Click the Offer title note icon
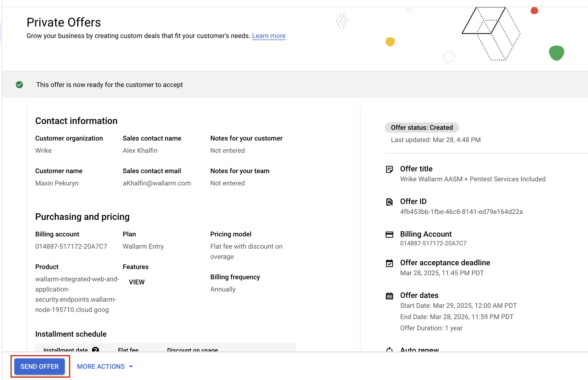This screenshot has width=588, height=380. tap(389, 169)
